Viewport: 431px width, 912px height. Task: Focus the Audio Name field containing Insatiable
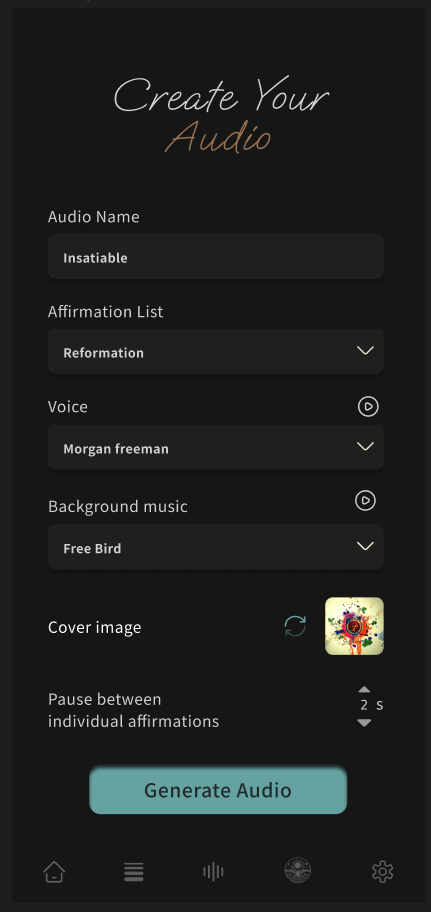coord(216,256)
